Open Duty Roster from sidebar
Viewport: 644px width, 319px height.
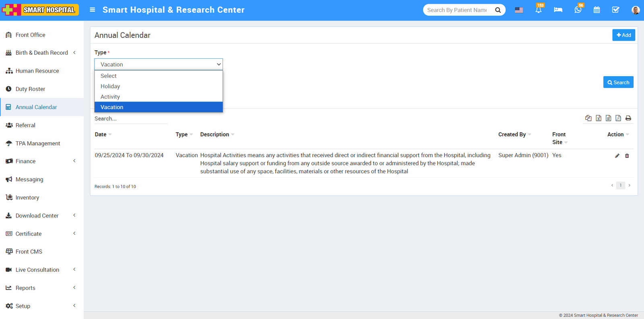tap(30, 89)
